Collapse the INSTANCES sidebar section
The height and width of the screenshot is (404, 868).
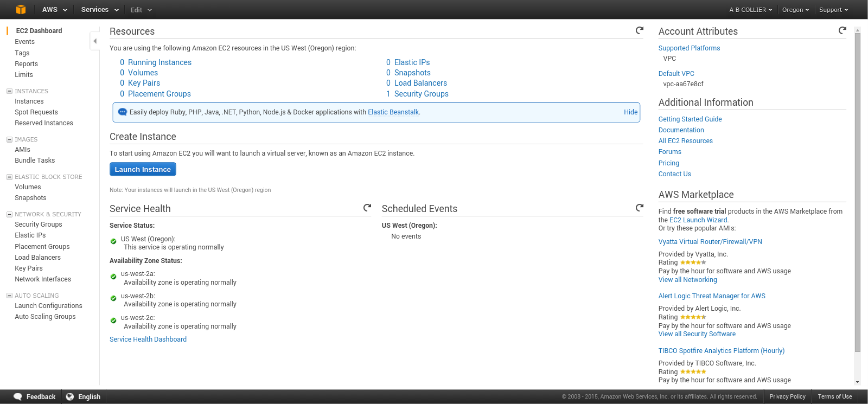9,91
